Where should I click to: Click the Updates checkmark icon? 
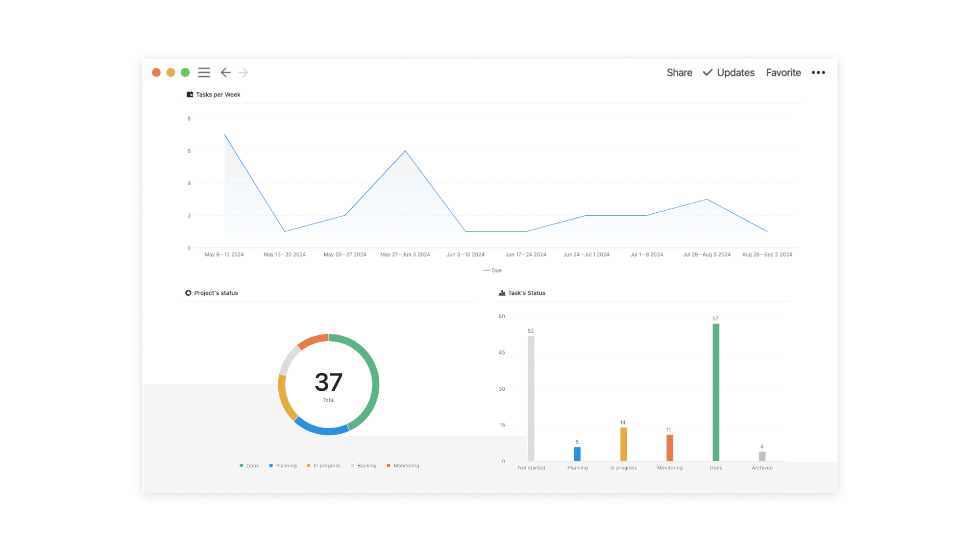(x=707, y=72)
